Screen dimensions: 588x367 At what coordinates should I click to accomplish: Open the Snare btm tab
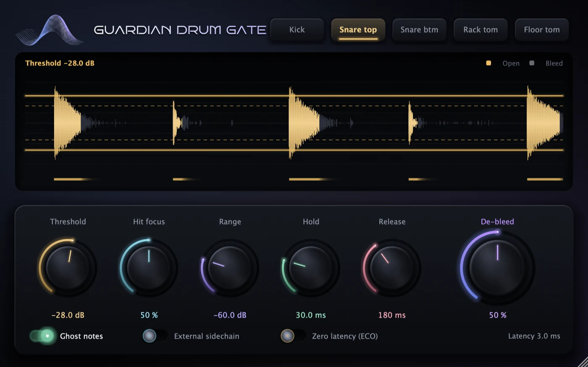(419, 30)
